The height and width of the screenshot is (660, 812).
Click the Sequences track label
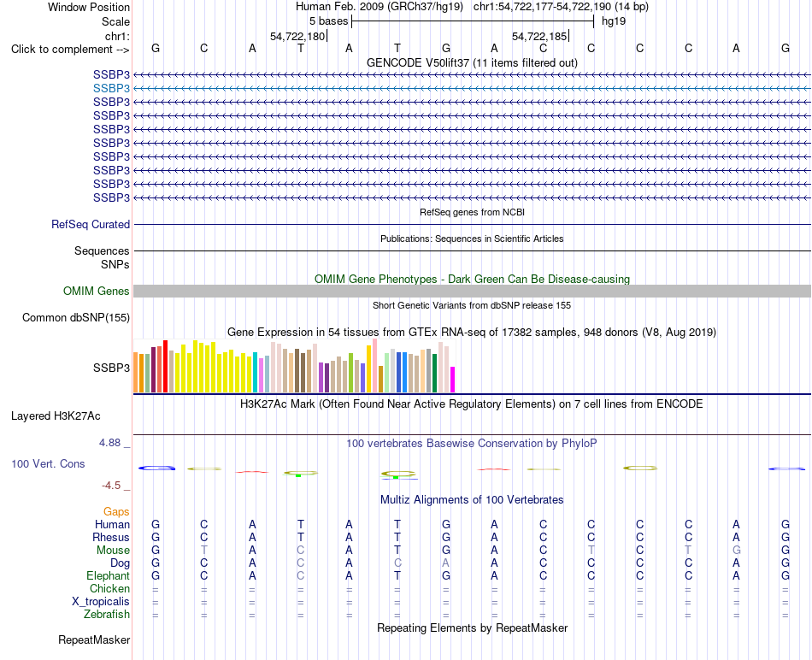(102, 250)
